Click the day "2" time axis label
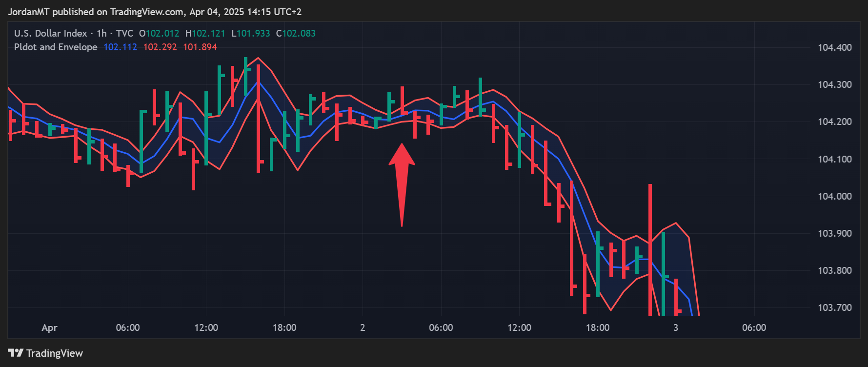The height and width of the screenshot is (367, 868). [x=363, y=327]
